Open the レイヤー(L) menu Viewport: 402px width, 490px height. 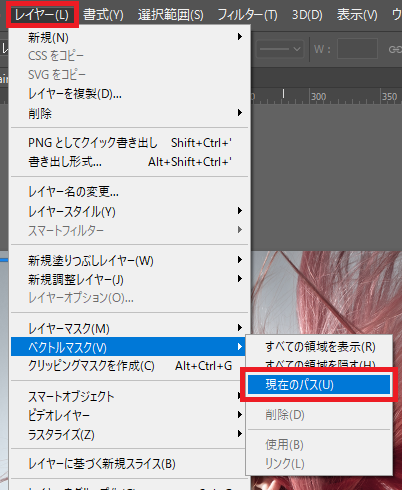pos(42,15)
